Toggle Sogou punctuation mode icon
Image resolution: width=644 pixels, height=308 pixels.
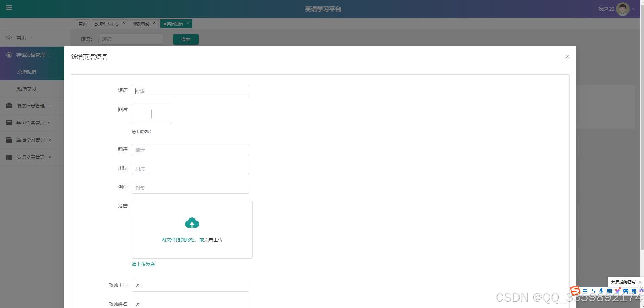pos(593,291)
